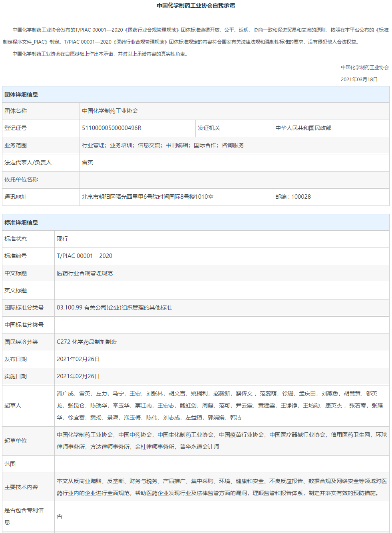Image resolution: width=392 pixels, height=533 pixels.
Task: Click the 团体详细信息 section header
Action: (21, 95)
